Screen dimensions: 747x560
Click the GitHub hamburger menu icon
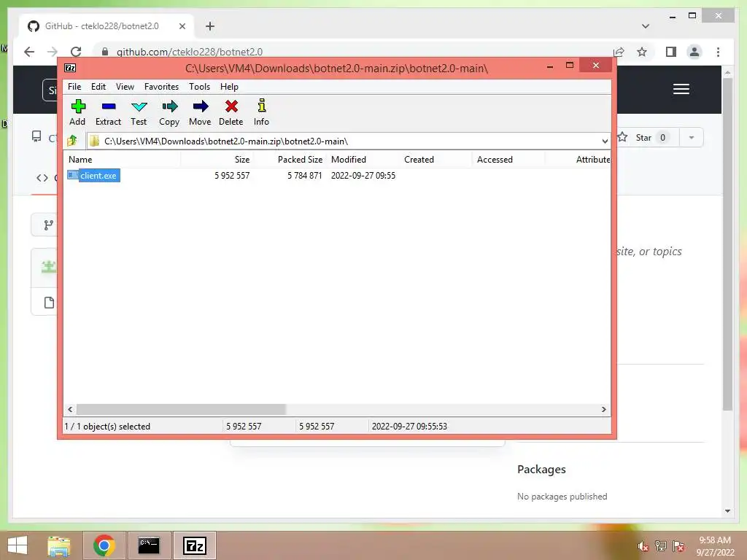click(x=681, y=89)
